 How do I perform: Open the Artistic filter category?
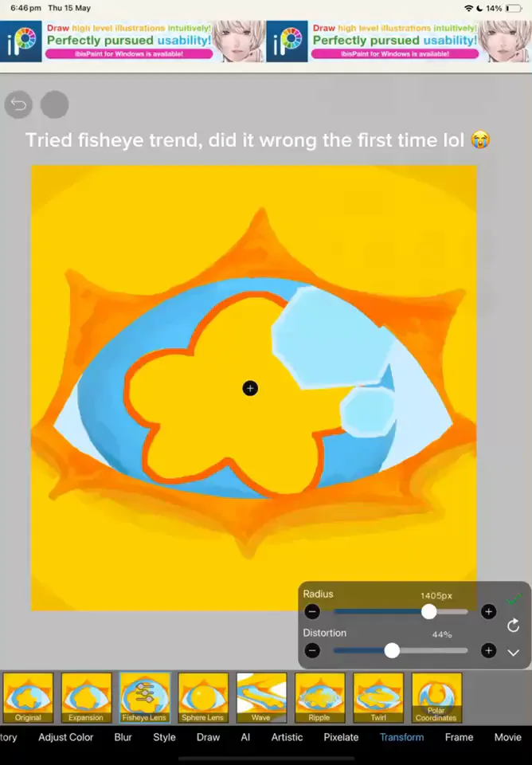point(287,737)
